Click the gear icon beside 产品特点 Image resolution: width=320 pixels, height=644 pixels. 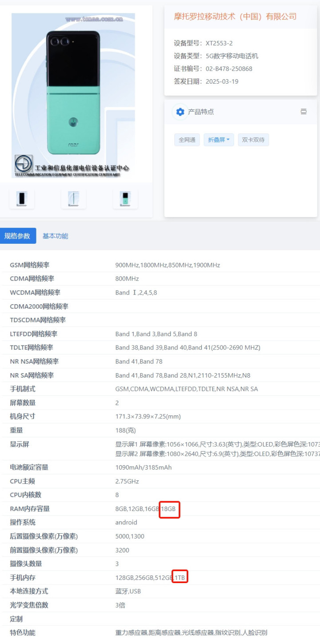click(x=180, y=112)
